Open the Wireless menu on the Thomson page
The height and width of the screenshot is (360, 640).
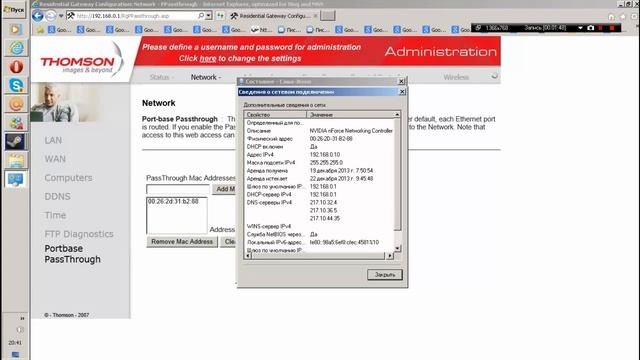[456, 77]
